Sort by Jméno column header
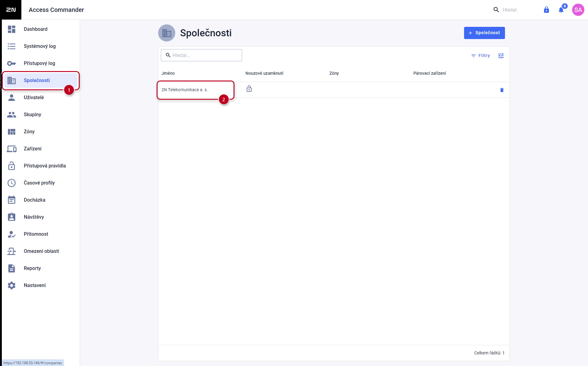This screenshot has width=588, height=366. point(168,73)
